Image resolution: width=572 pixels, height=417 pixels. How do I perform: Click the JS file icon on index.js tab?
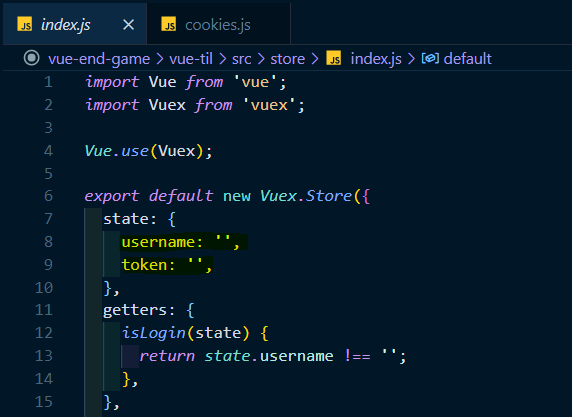click(24, 24)
